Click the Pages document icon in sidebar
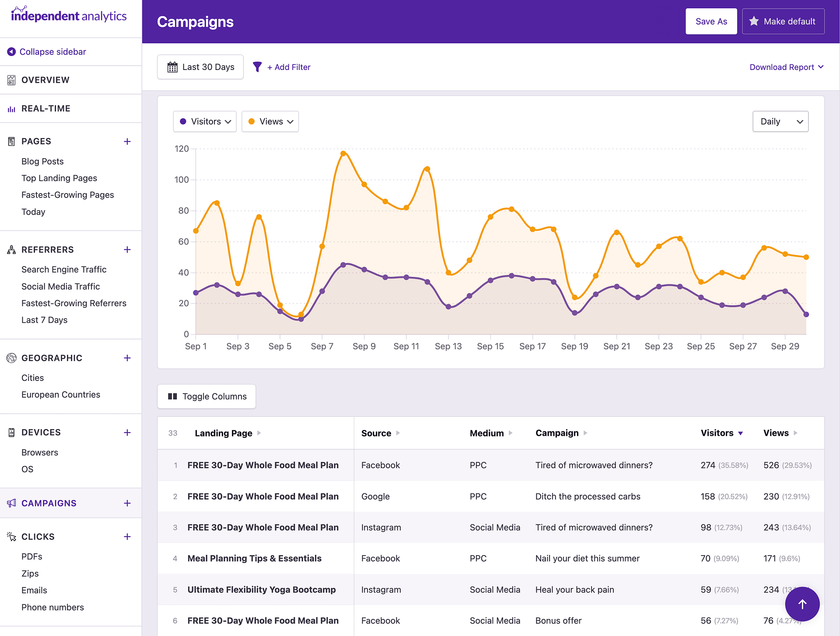The image size is (840, 636). (x=11, y=141)
